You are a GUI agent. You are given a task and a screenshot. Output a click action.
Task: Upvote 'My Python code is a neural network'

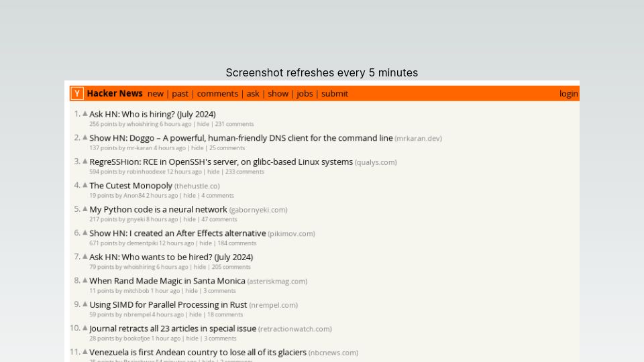click(x=85, y=209)
